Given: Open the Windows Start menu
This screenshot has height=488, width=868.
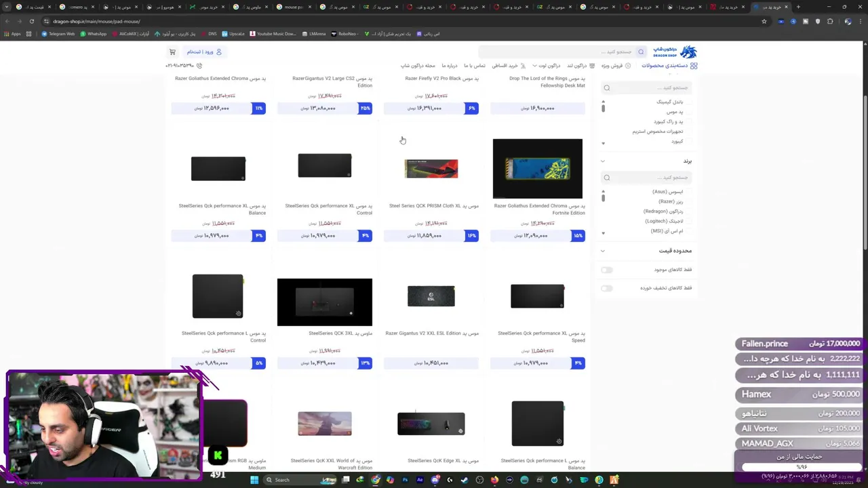Looking at the screenshot, I should 254,480.
